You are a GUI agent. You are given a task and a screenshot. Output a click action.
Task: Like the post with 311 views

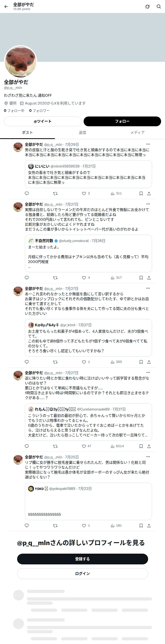pyautogui.click(x=86, y=193)
